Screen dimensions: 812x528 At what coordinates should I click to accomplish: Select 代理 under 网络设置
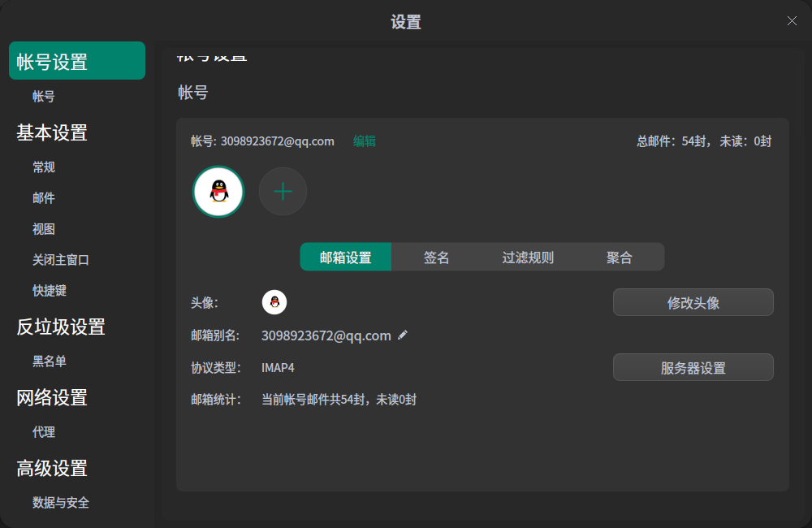click(44, 431)
